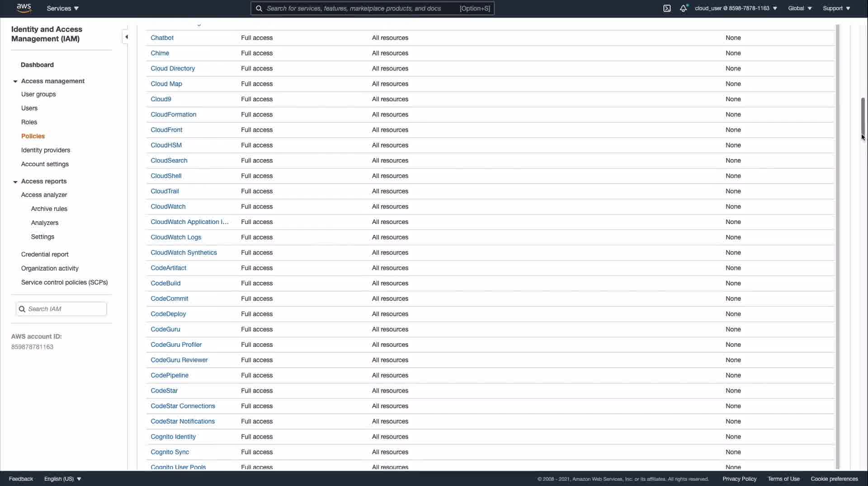Open the CodeCommit service link
Image resolution: width=868 pixels, height=486 pixels.
click(x=170, y=299)
